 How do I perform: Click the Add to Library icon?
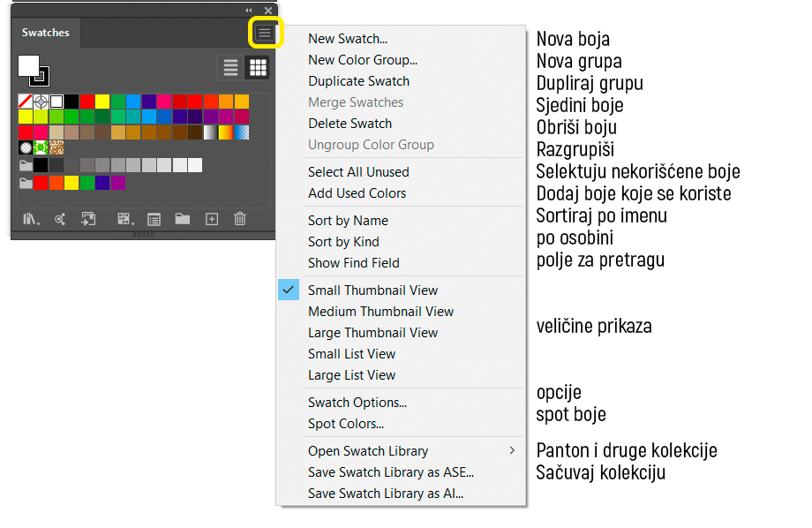88,219
